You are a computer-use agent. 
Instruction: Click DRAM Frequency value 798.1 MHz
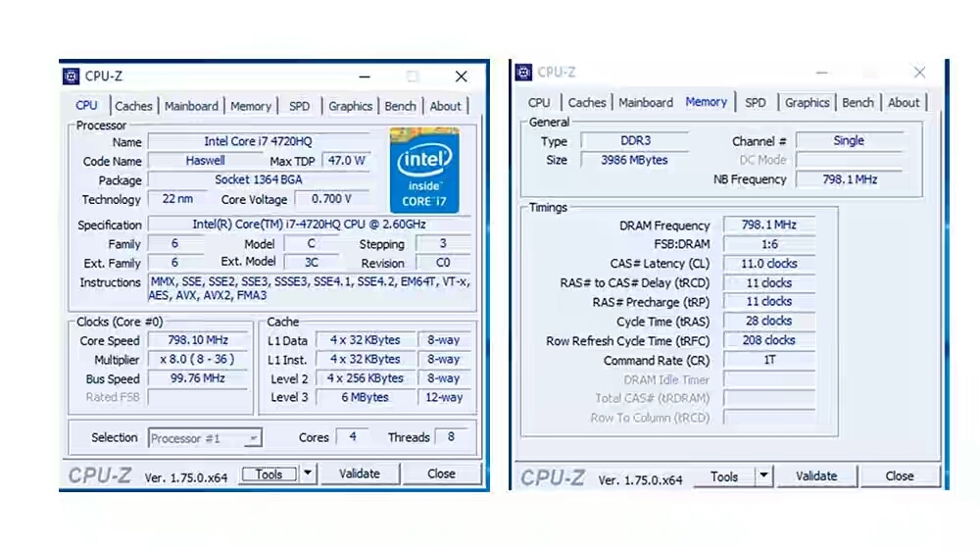pos(769,225)
